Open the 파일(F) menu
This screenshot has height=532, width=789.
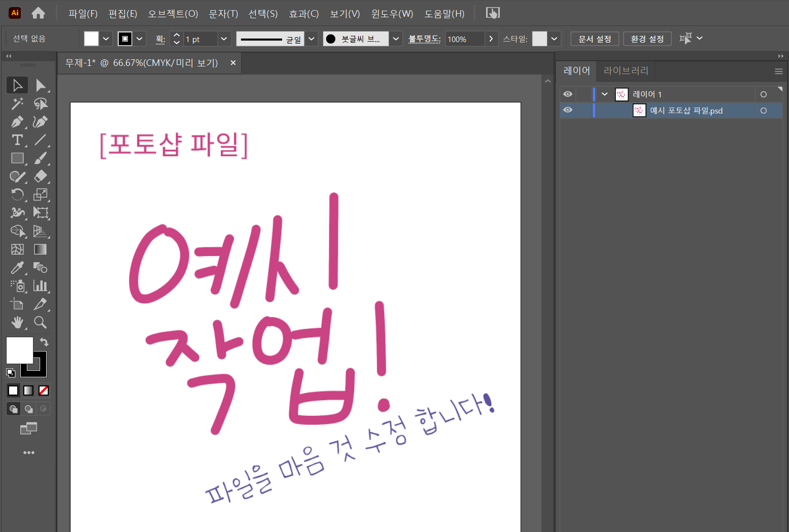click(x=82, y=14)
